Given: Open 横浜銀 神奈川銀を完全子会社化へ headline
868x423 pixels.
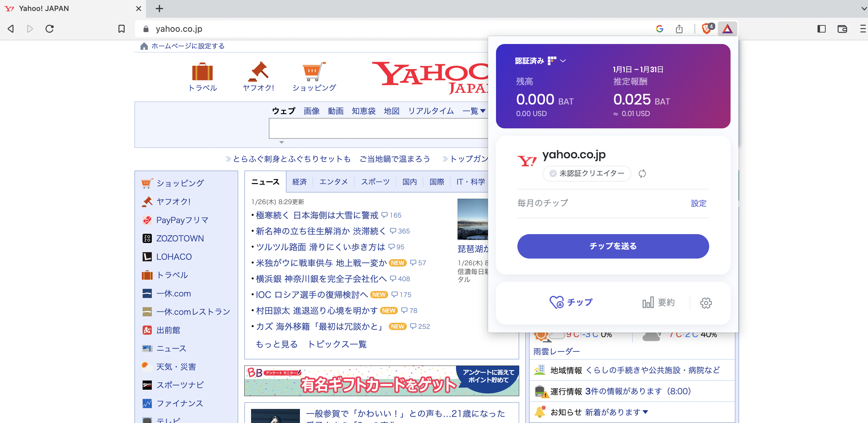Looking at the screenshot, I should (321, 279).
